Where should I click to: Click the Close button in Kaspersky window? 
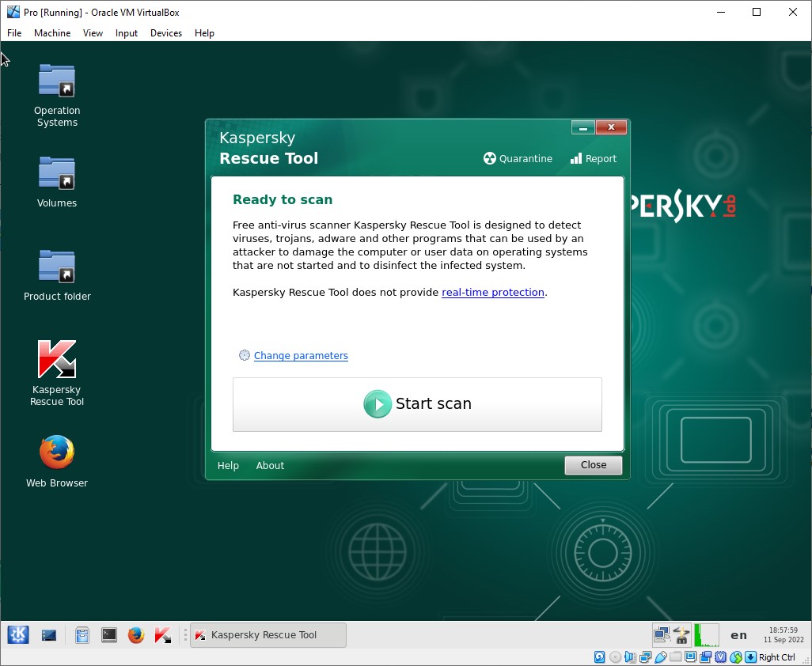pos(593,465)
